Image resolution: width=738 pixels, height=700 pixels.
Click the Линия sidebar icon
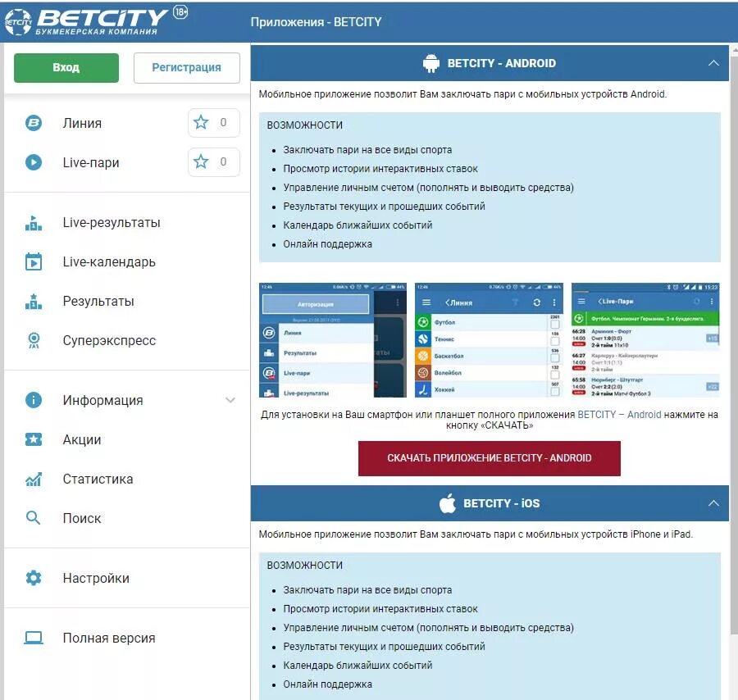click(34, 123)
